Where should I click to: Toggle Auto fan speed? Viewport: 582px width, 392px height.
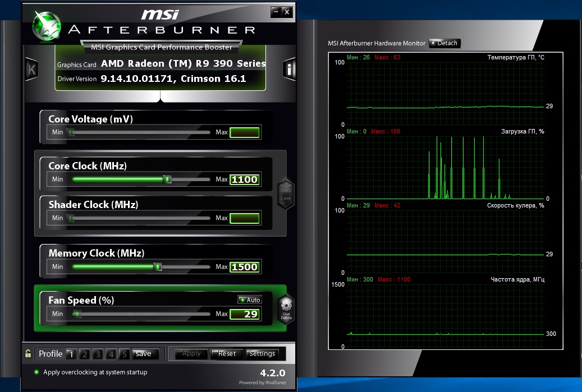pos(250,299)
